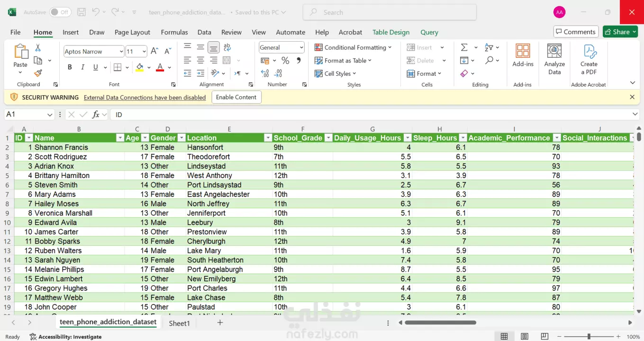Screen dimensions: 644x341
Task: Underline the selected cell text
Action: click(x=96, y=67)
